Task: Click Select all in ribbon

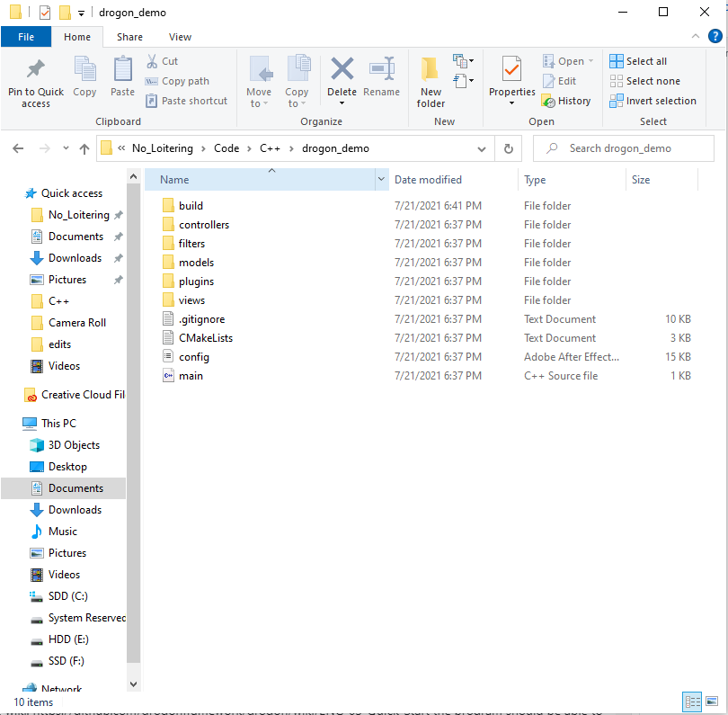Action: coord(638,61)
